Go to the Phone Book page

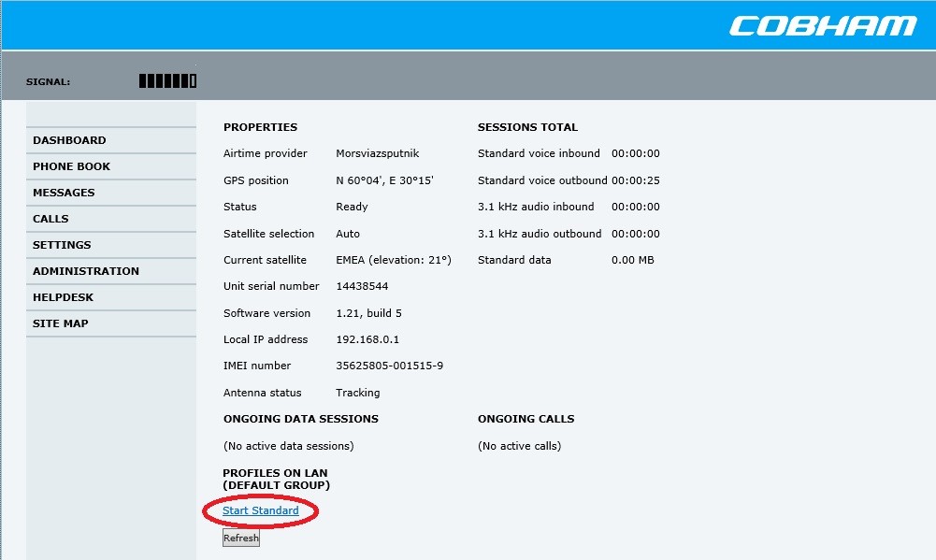click(71, 166)
